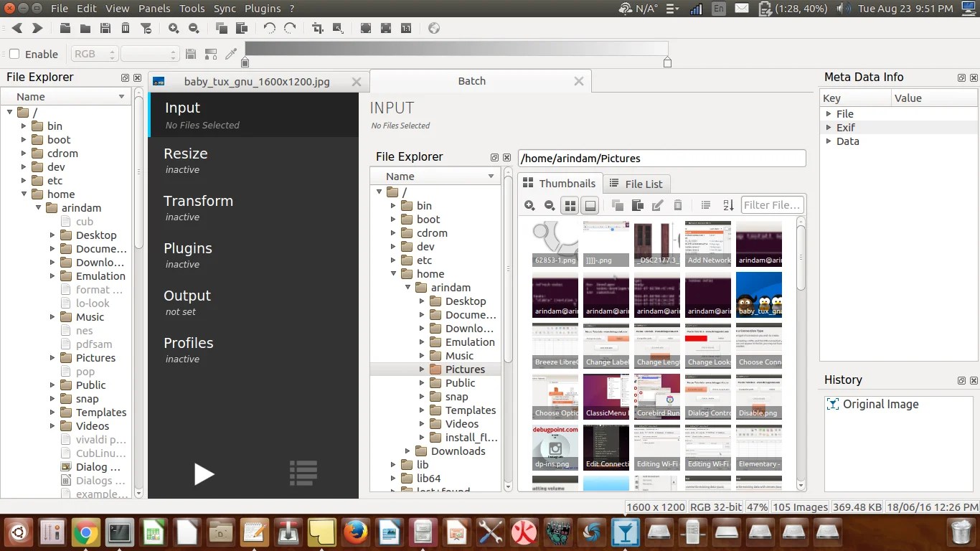Switch to the File List tab
Screen dimensions: 980x551
click(x=637, y=184)
